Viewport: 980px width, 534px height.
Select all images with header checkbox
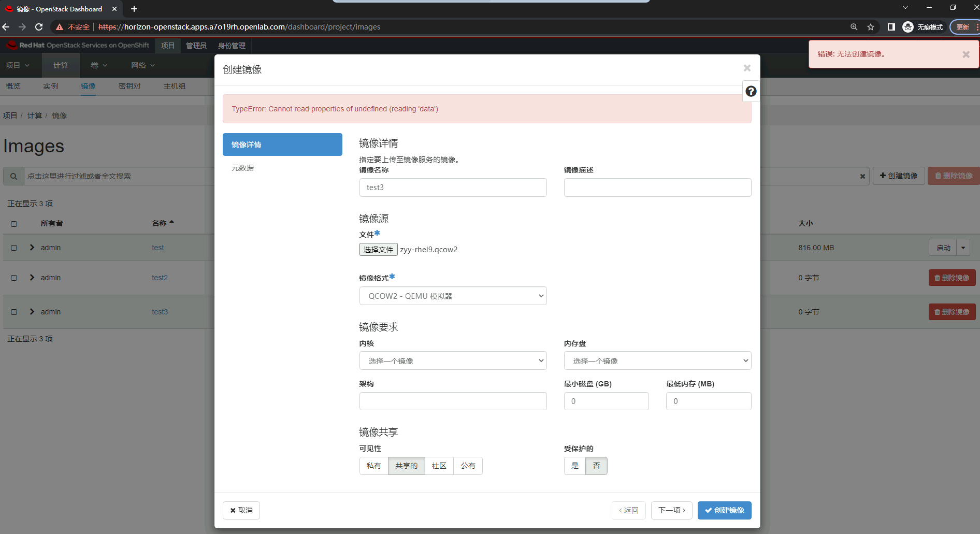14,224
